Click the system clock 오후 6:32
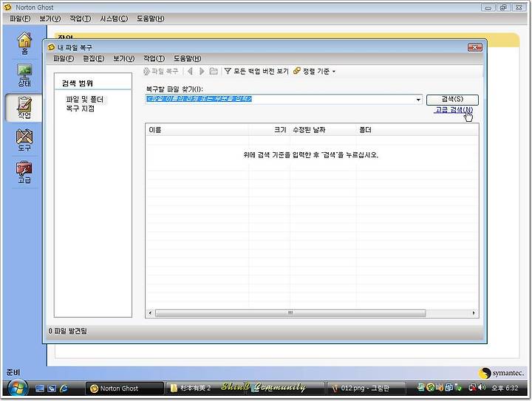Image resolution: width=532 pixels, height=401 pixels. point(505,388)
